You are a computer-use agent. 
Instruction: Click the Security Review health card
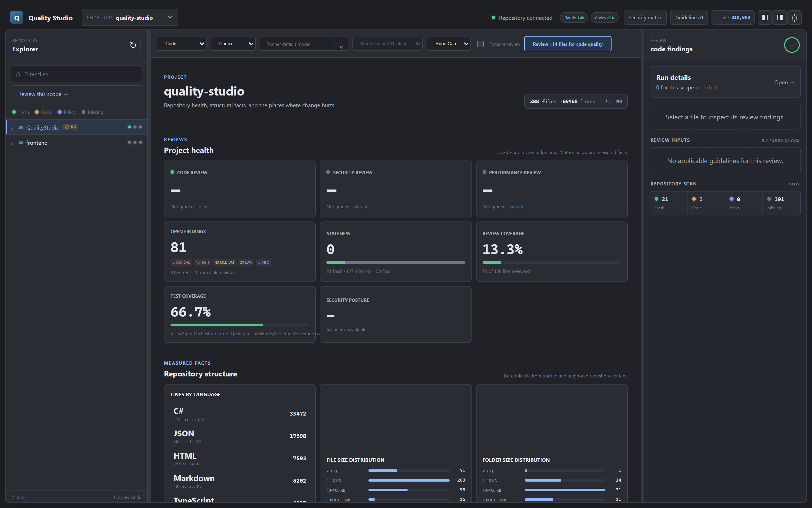coord(396,189)
